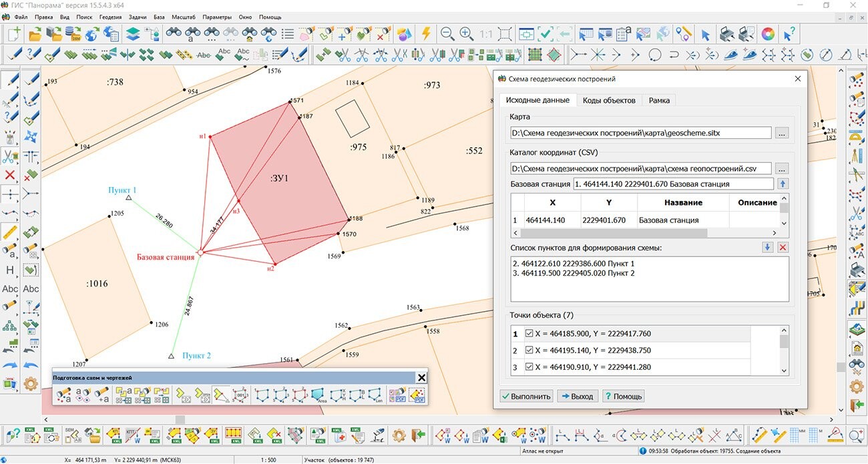
Task: Remove point using red X icon
Action: 783,248
